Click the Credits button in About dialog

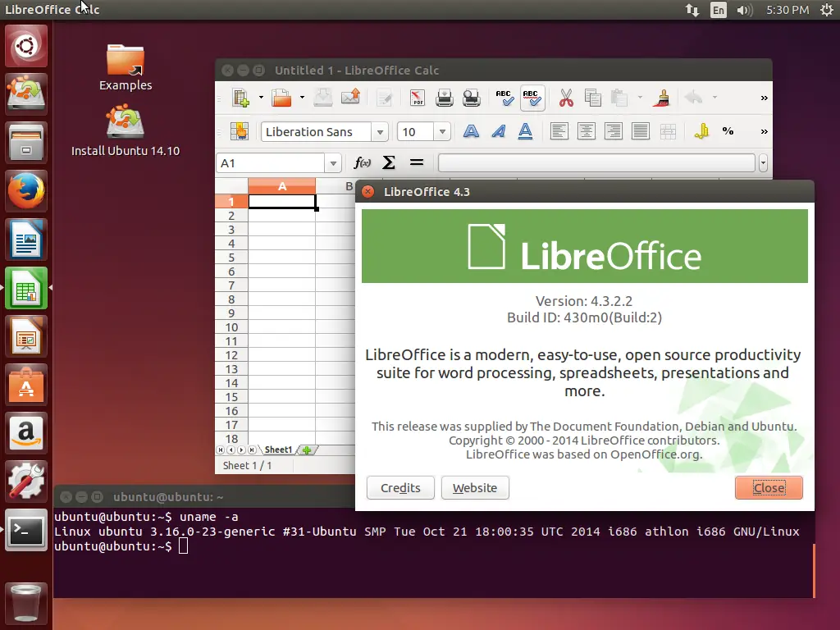pyautogui.click(x=400, y=488)
